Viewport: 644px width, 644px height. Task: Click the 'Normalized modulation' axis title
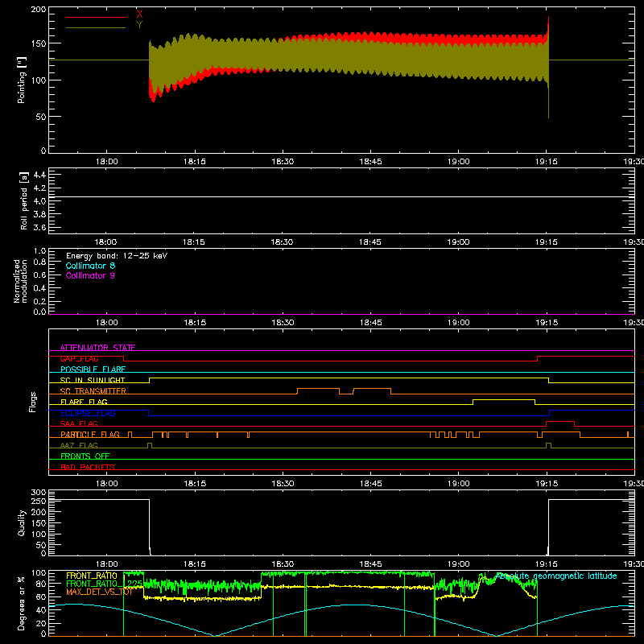pyautogui.click(x=20, y=281)
